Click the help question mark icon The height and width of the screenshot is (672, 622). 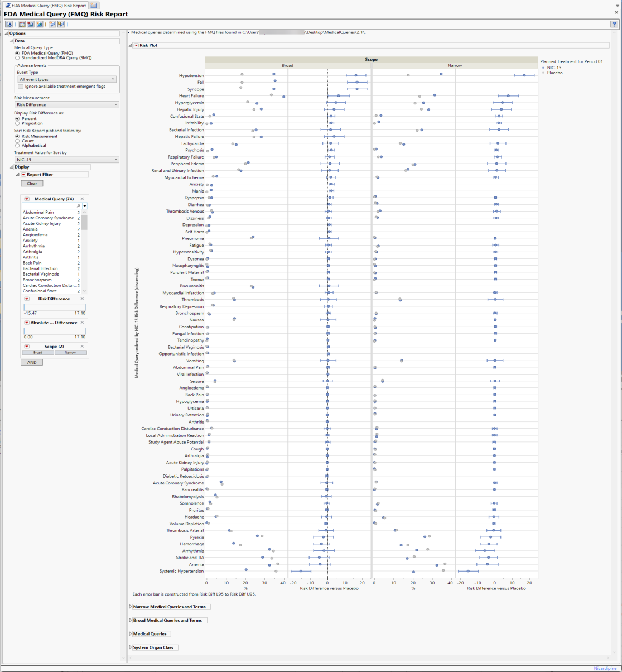[x=614, y=24]
